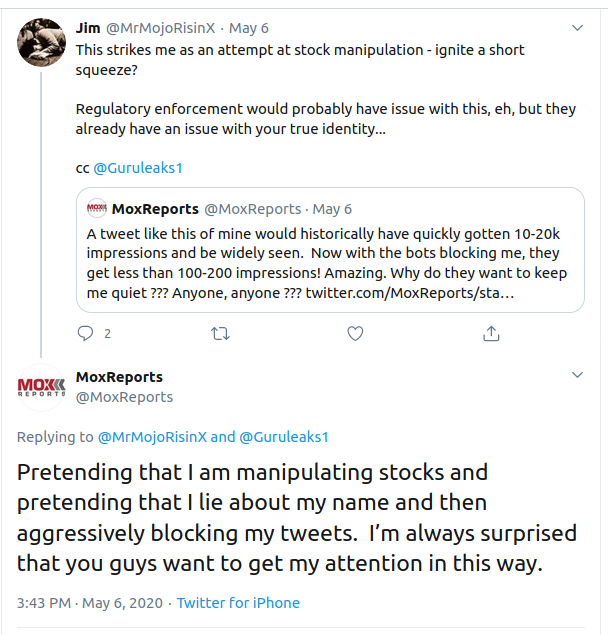Screen dimensions: 608x635
Task: Open @Guruleaks1 mention after cc
Action: [139, 167]
